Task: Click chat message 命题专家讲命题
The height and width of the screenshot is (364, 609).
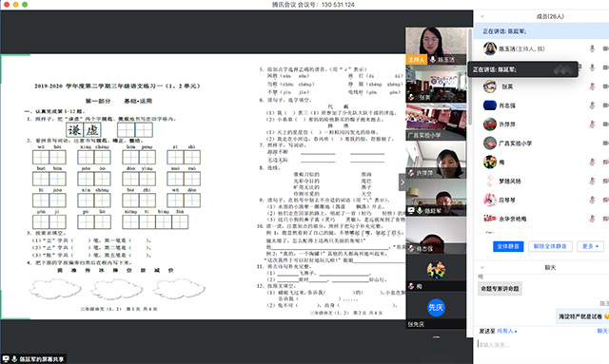Action: [x=500, y=288]
